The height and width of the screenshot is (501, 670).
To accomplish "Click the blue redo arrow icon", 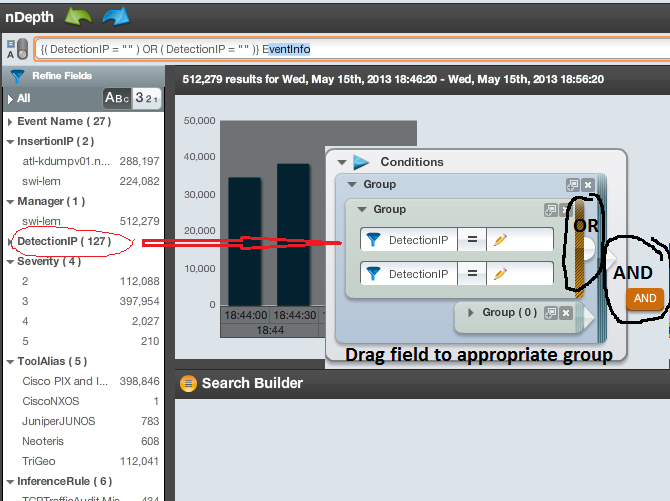I will (116, 17).
